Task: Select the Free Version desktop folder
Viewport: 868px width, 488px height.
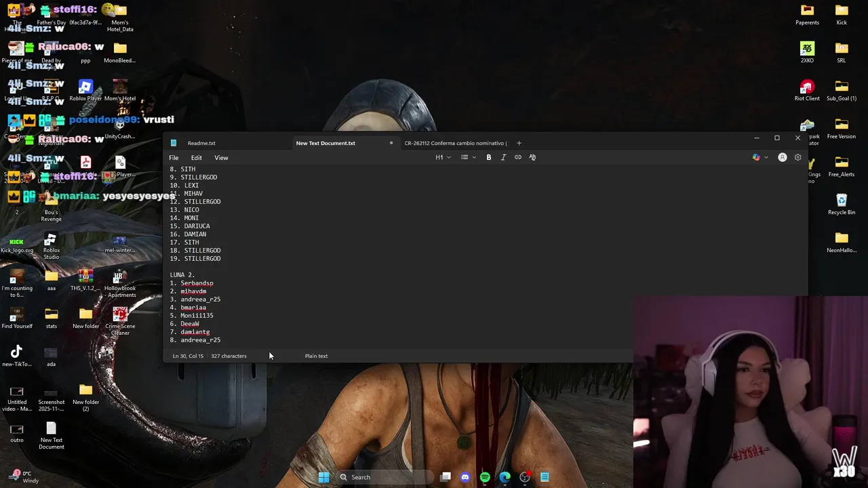Action: 842,129
